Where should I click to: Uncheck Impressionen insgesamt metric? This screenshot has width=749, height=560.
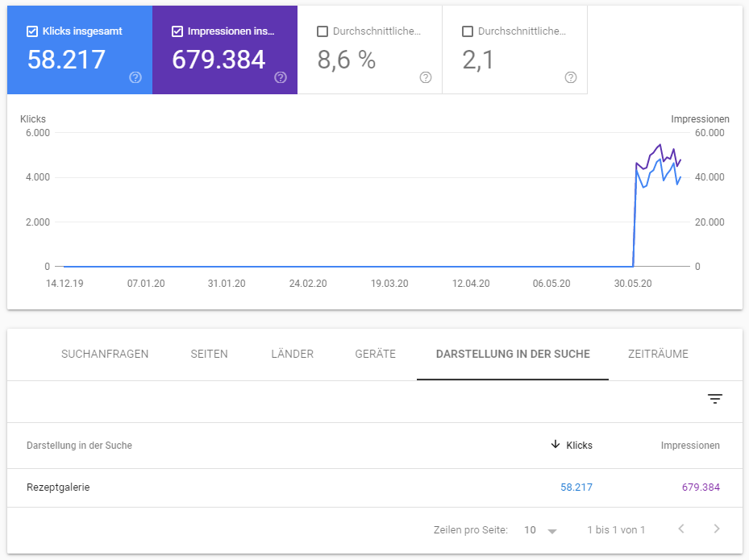coord(177,31)
